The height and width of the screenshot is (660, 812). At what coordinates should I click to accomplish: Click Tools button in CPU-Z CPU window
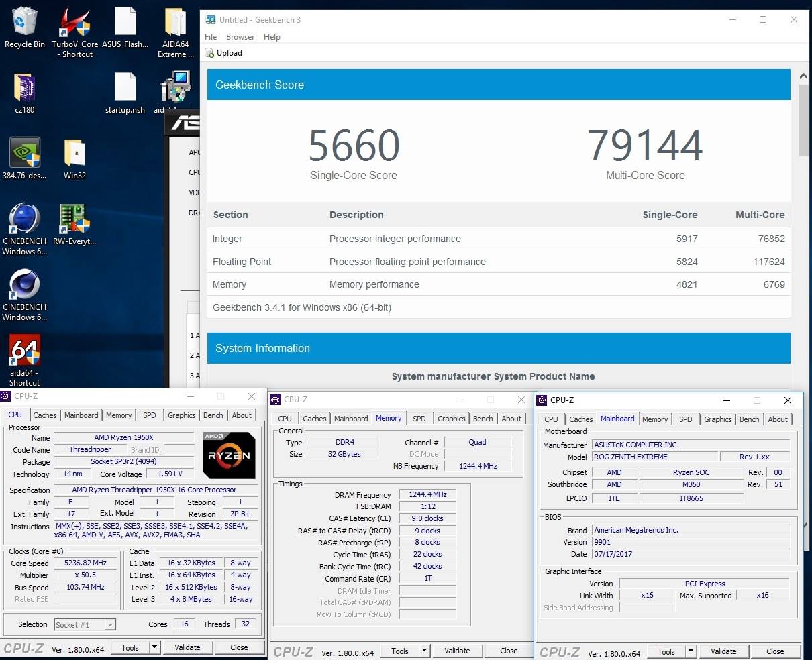point(130,647)
